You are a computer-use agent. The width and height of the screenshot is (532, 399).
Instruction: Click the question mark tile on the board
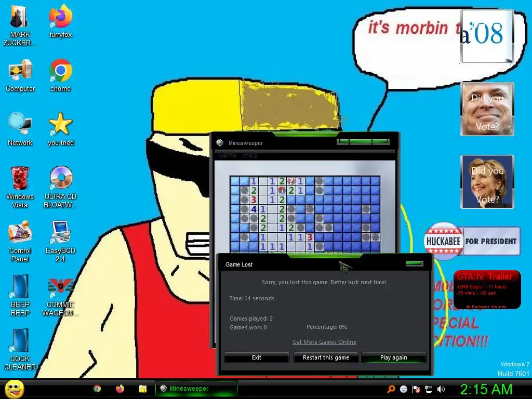coord(291,181)
